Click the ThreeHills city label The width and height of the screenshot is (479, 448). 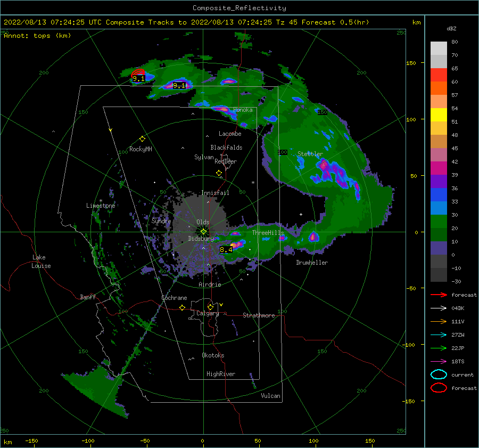point(268,233)
